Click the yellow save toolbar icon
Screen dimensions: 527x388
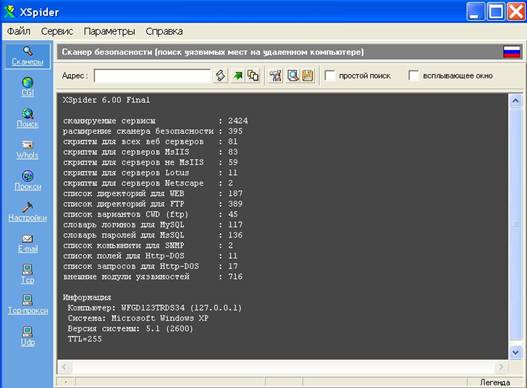pyautogui.click(x=308, y=76)
